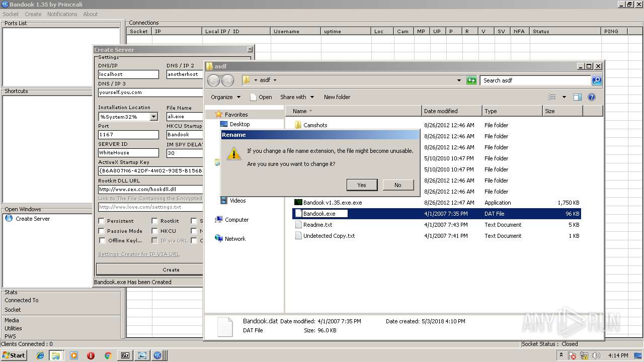
Task: Open the Socket menu
Action: (11, 14)
